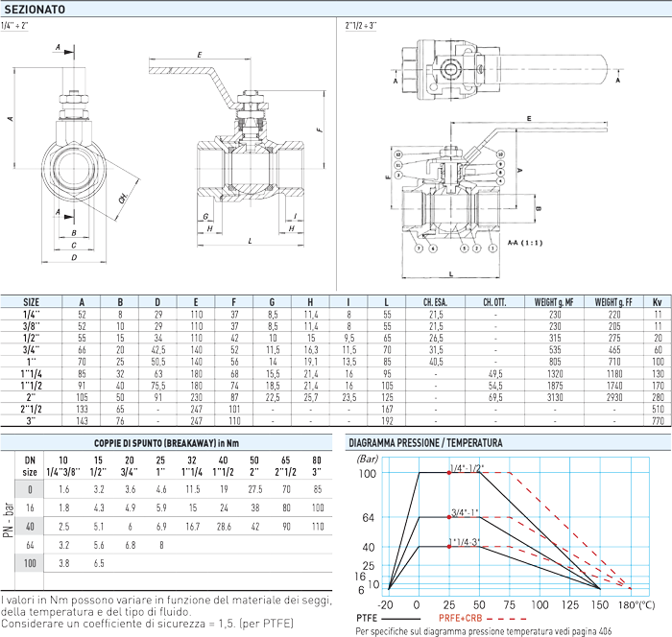Viewport: 672px width, 637px height.
Task: Click the 3/4"-1" curve label in the chart
Action: [x=466, y=511]
